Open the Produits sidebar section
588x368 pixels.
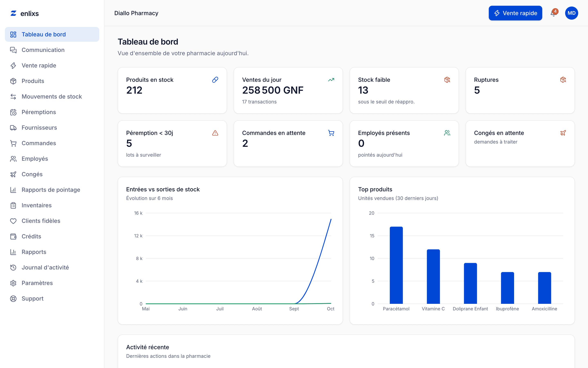[52, 81]
